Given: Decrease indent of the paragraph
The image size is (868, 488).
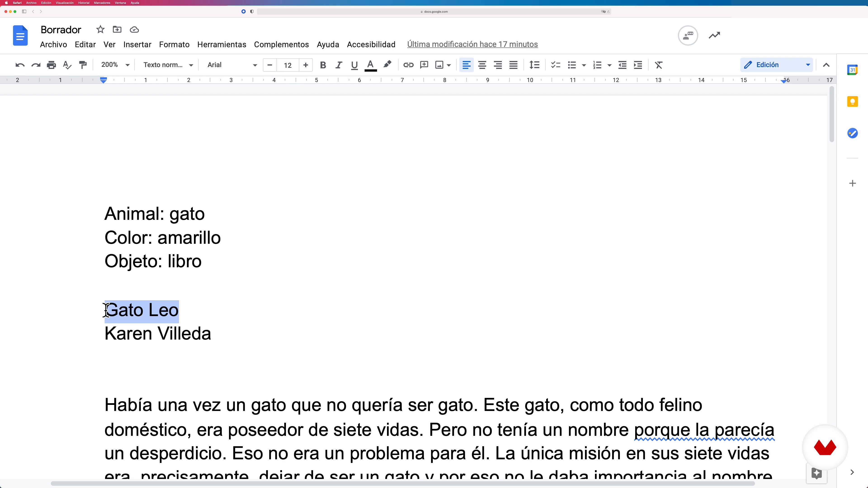Looking at the screenshot, I should [x=622, y=65].
